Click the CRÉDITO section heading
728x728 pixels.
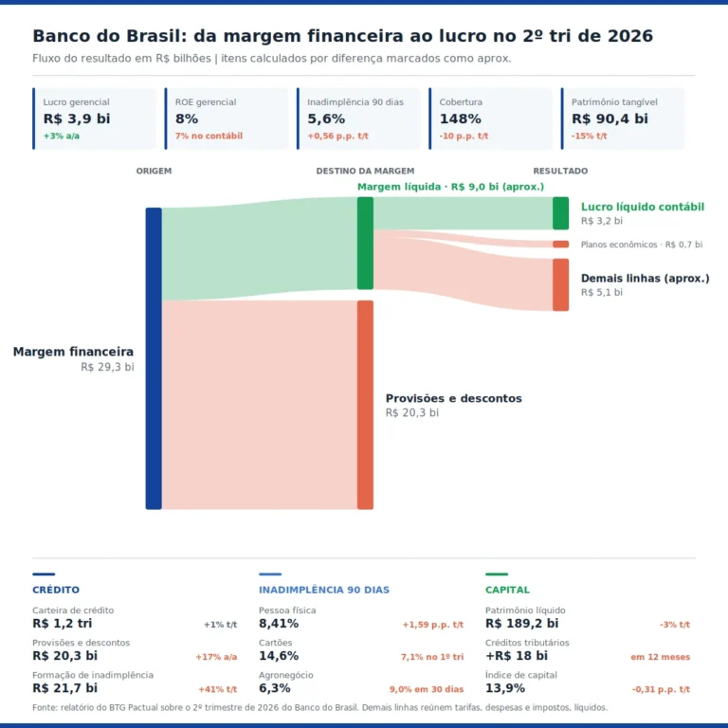point(56,590)
